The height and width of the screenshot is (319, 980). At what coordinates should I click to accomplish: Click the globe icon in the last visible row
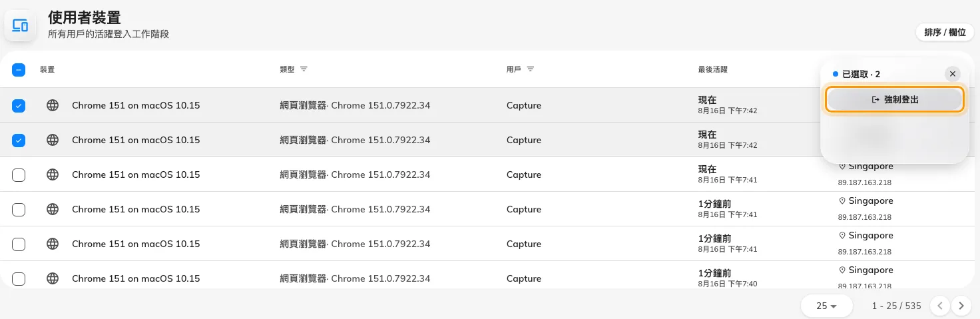[x=53, y=278]
